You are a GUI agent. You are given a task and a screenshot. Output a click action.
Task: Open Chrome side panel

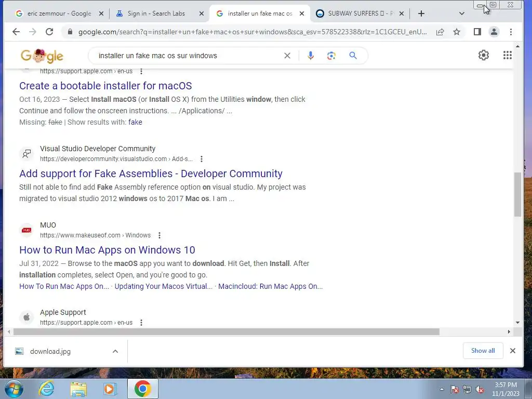(477, 32)
